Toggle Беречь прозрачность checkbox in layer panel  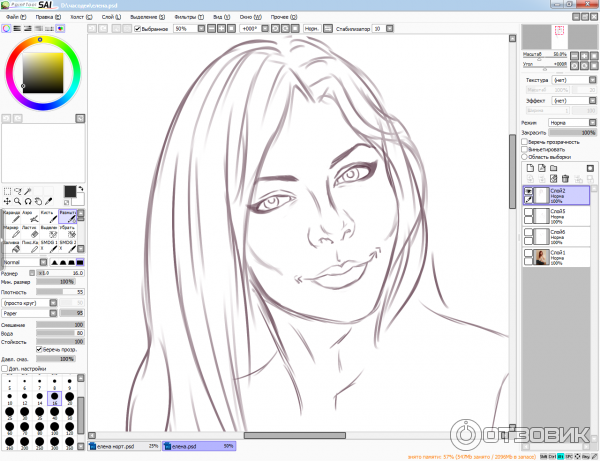click(525, 141)
